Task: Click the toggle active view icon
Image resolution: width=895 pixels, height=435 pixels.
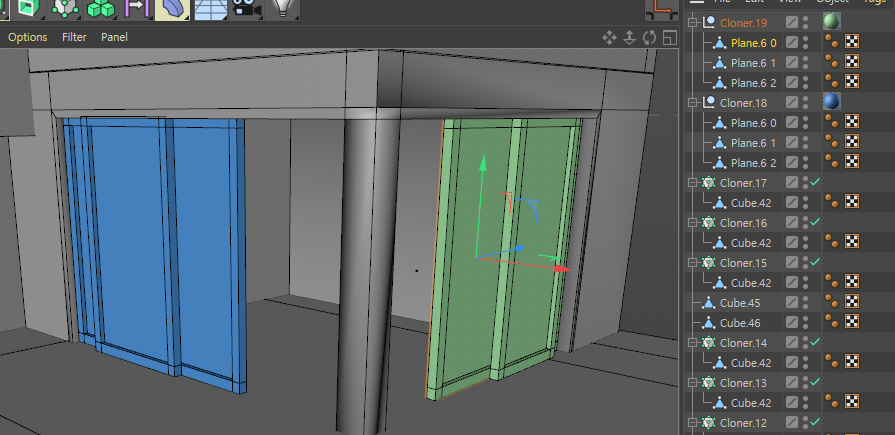Action: pyautogui.click(x=670, y=38)
